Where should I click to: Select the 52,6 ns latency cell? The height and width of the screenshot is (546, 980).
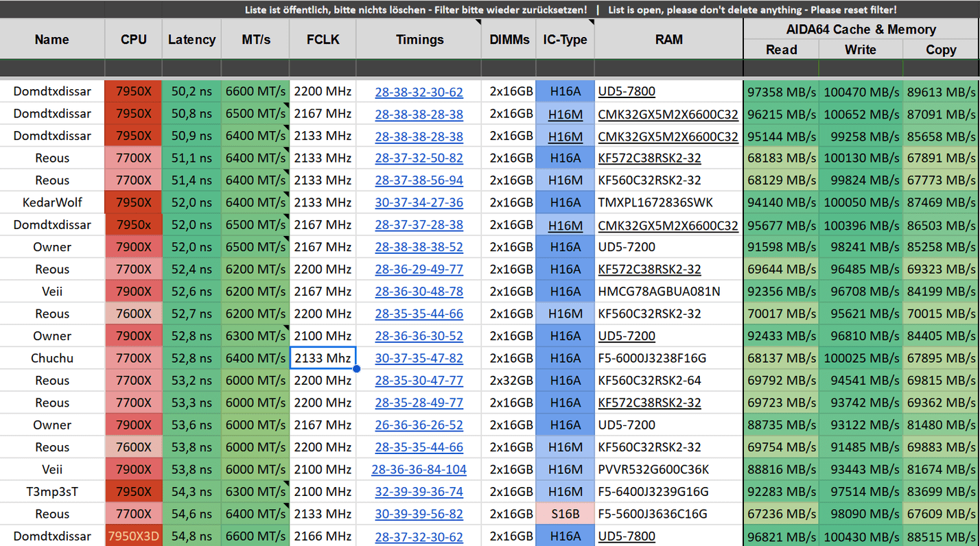point(191,292)
